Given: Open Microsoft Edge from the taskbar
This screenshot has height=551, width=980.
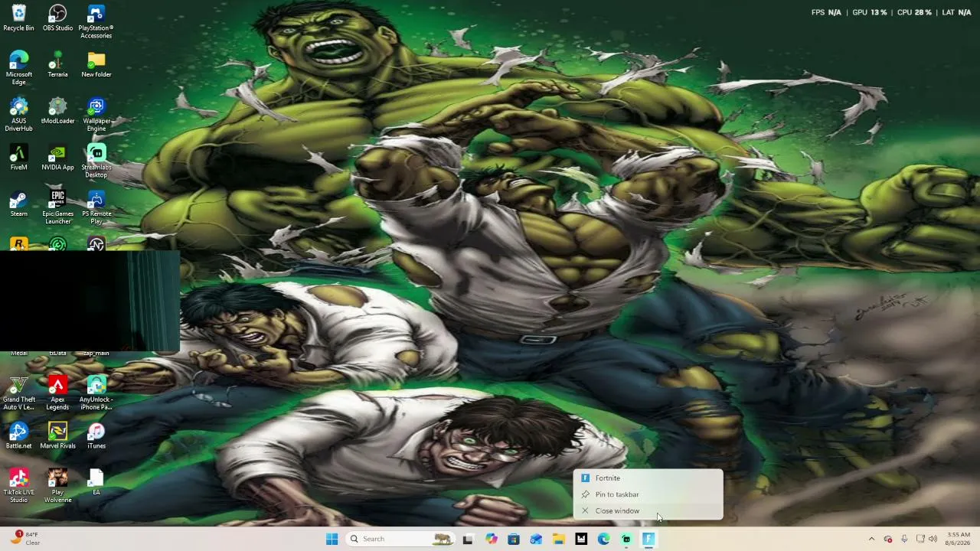Looking at the screenshot, I should pyautogui.click(x=603, y=539).
